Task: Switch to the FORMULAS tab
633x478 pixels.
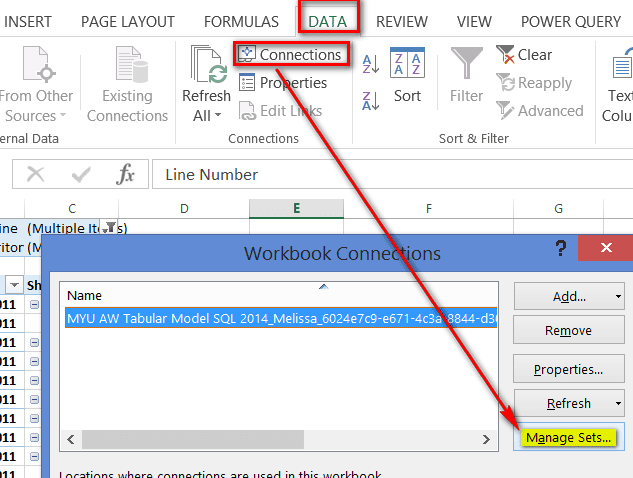Action: [241, 21]
